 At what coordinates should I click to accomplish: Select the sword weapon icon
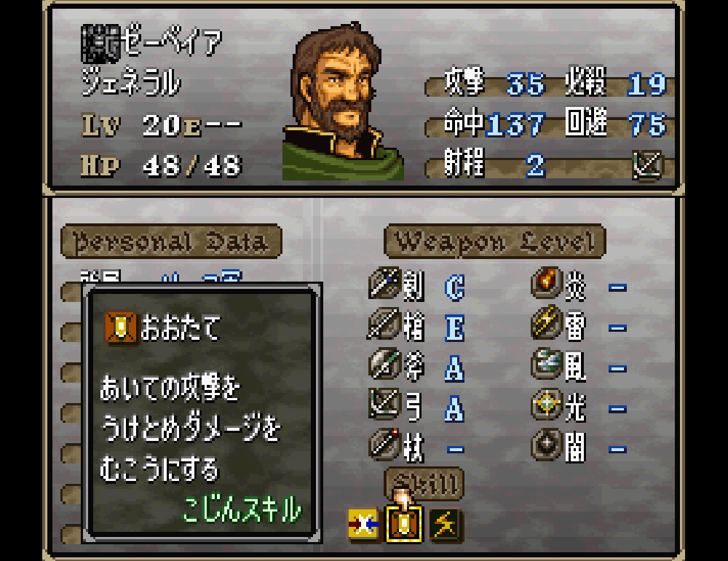tap(384, 282)
